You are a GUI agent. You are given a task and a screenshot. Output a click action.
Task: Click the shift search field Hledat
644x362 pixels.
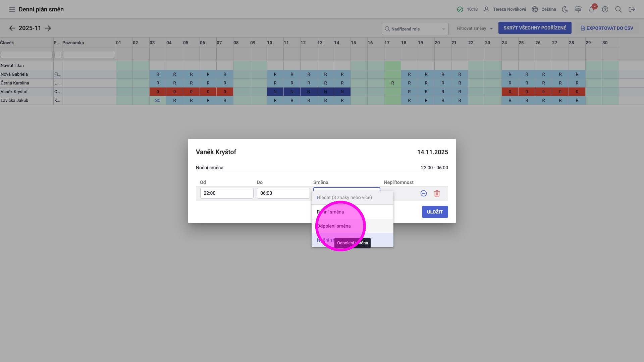(352, 197)
